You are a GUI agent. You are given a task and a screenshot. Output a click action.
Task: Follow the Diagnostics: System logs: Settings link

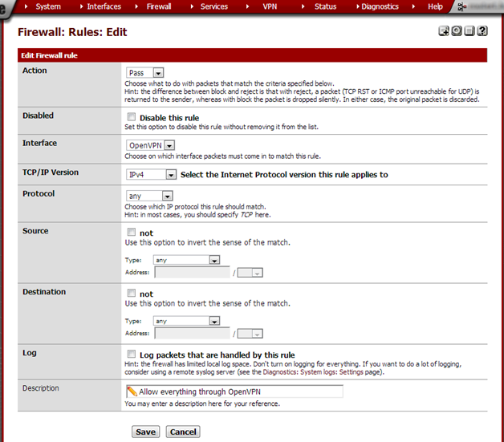click(322, 372)
